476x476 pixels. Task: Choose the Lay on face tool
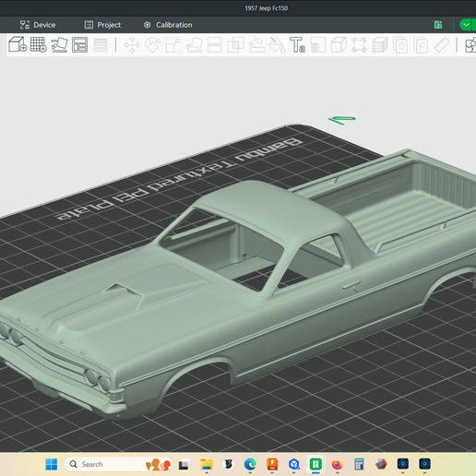point(195,45)
